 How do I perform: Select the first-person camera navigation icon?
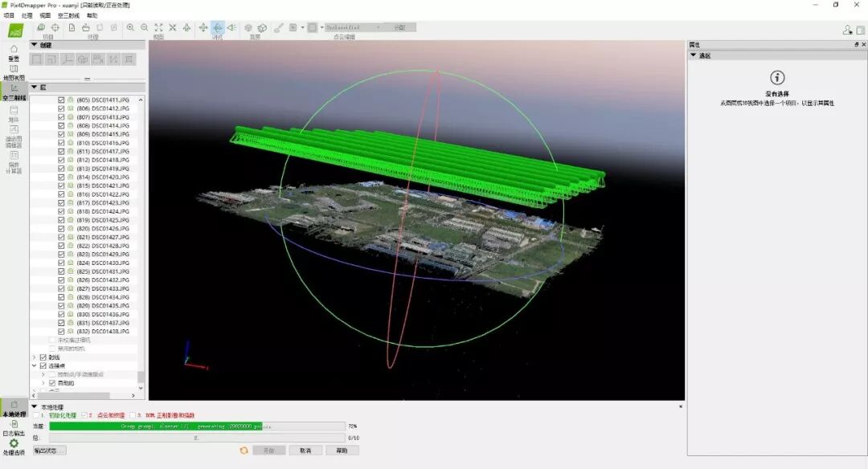tap(231, 27)
